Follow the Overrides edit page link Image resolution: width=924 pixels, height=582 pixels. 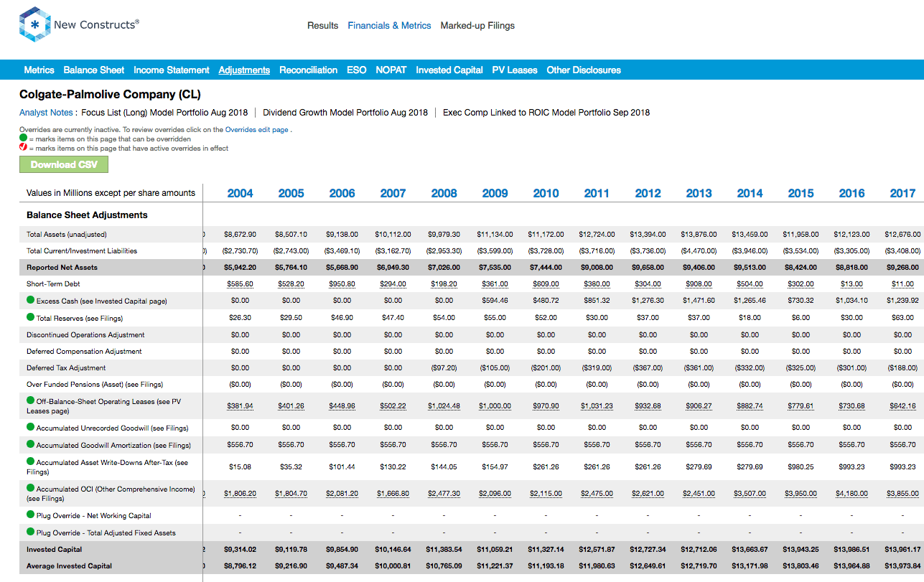coord(257,130)
